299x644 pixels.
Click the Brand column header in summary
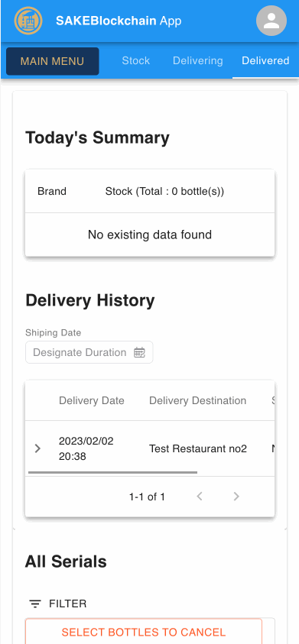[52, 192]
